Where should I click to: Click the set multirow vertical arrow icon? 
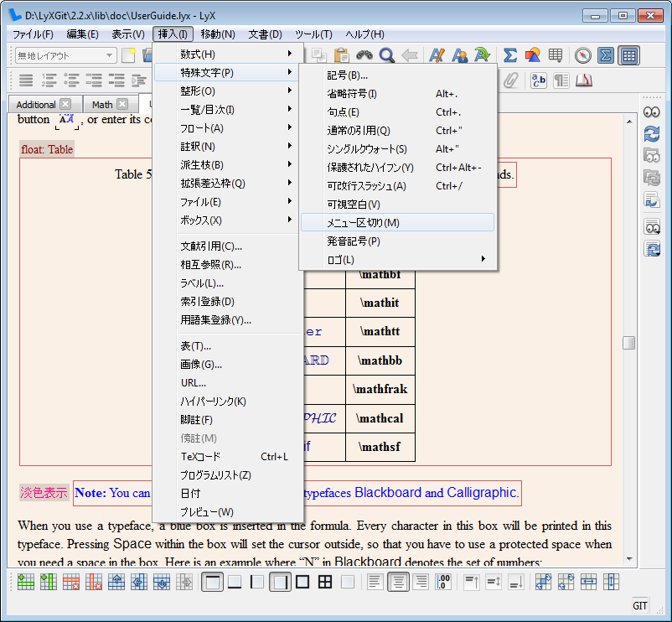[x=611, y=582]
